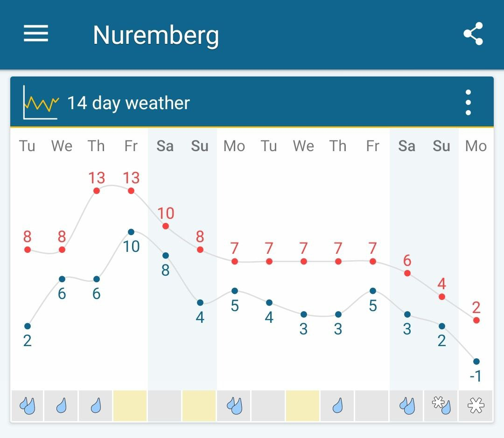The height and width of the screenshot is (438, 504).
Task: Open the 14 day weather overflow menu
Action: pos(468,103)
